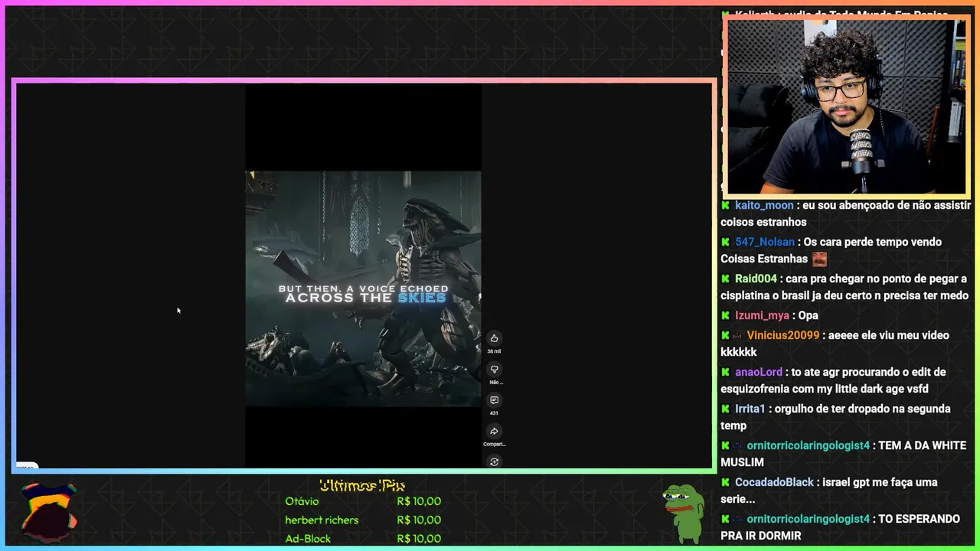Viewport: 980px width, 551px height.
Task: Click the message 'TO ESPERANDO PRA IR DORMIR'
Action: [840, 527]
